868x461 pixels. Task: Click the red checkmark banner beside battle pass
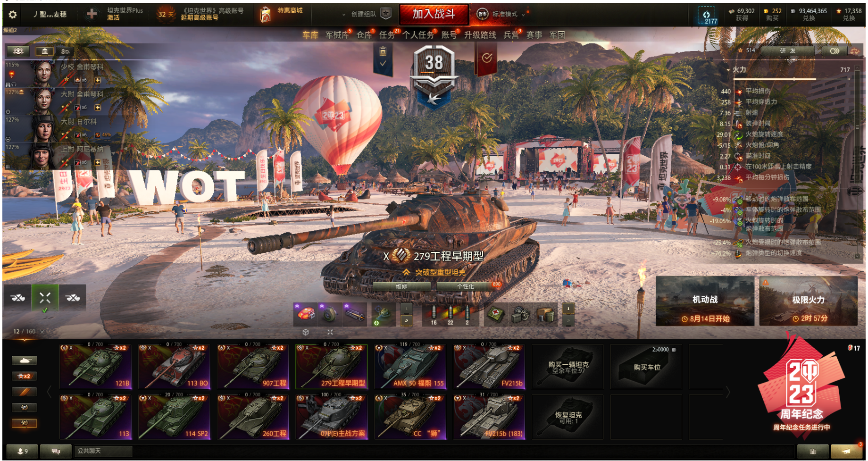click(x=486, y=58)
